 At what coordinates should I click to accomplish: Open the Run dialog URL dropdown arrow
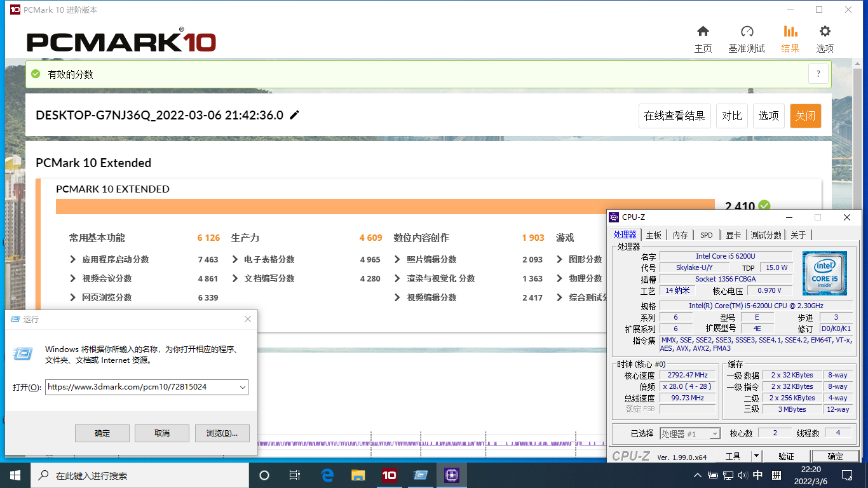pos(243,387)
